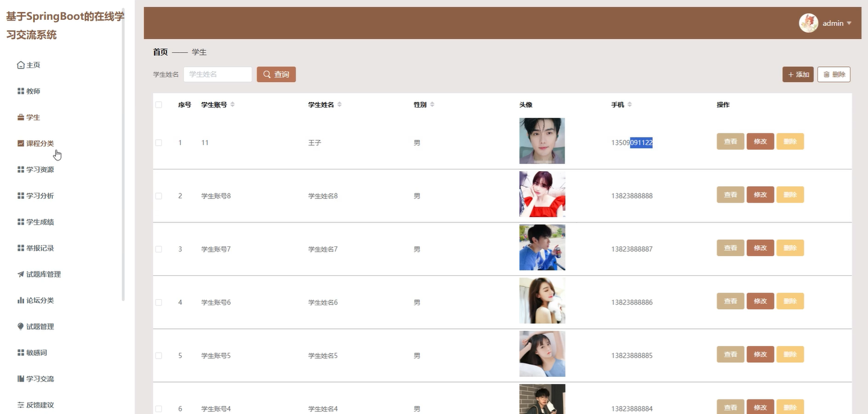
Task: Click the grid icon beside 敏感词
Action: click(x=21, y=353)
